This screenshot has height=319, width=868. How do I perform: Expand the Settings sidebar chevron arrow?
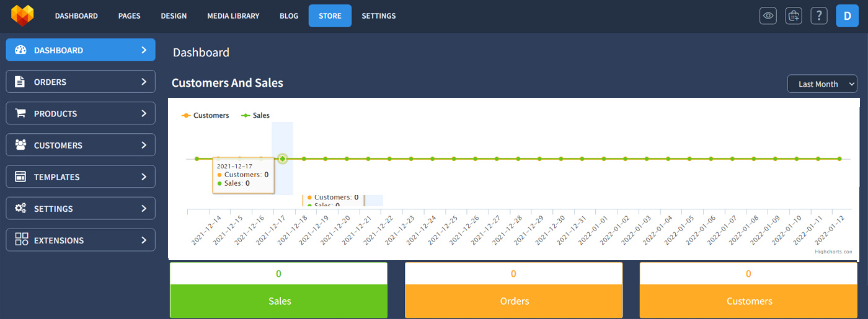(143, 208)
